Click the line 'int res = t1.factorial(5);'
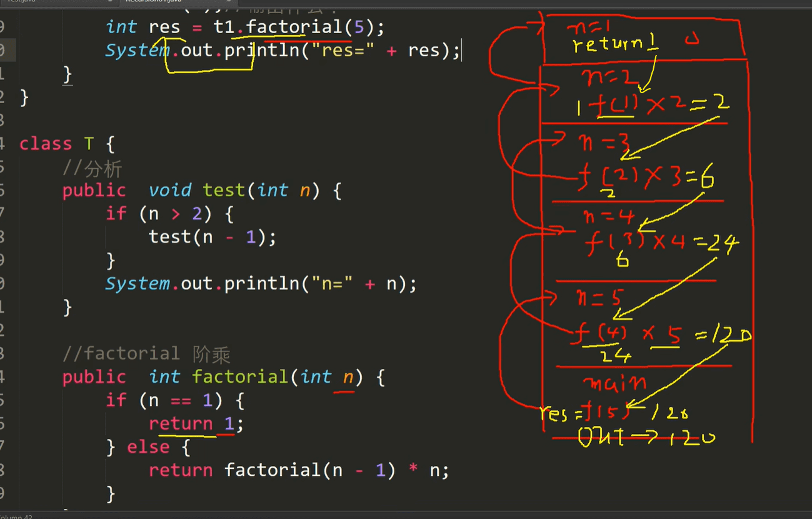Viewport: 812px width, 519px height. point(245,27)
